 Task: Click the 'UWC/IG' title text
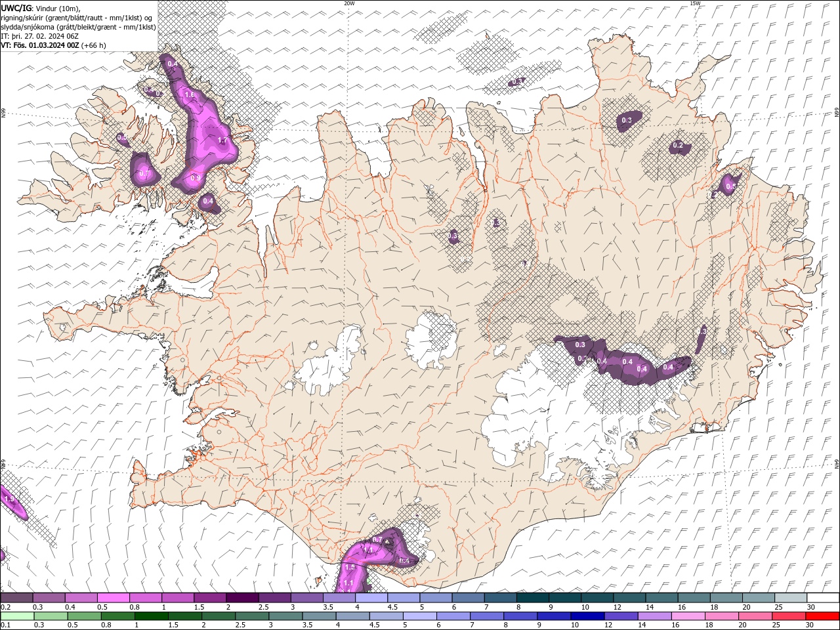point(15,8)
